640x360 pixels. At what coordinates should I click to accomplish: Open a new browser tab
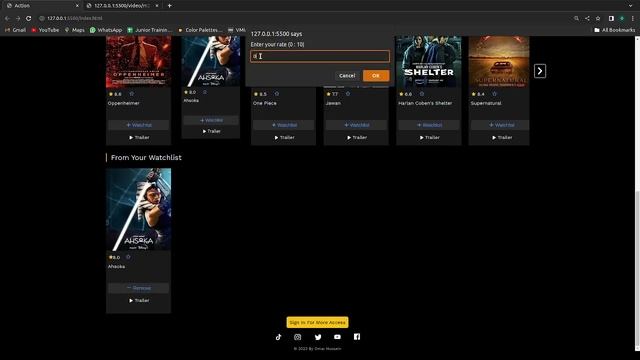(x=169, y=6)
